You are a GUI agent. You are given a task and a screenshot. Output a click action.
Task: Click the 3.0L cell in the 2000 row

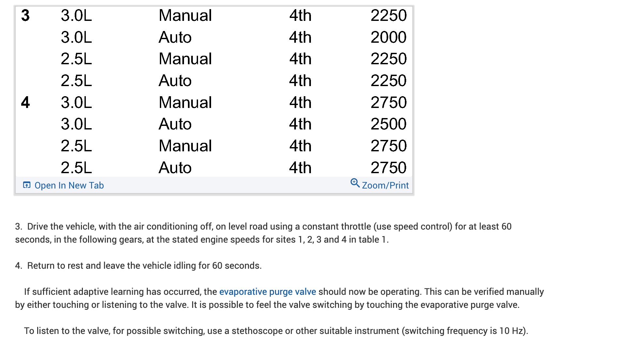coord(76,37)
